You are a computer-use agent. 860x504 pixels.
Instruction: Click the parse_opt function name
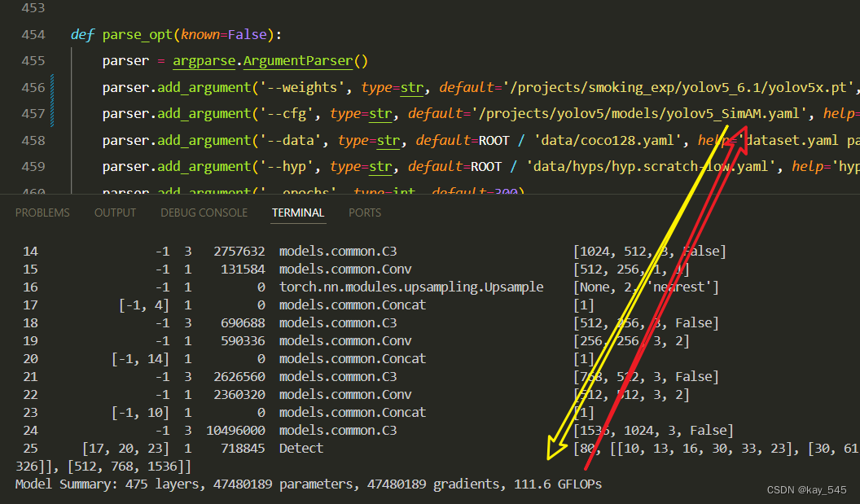(138, 34)
